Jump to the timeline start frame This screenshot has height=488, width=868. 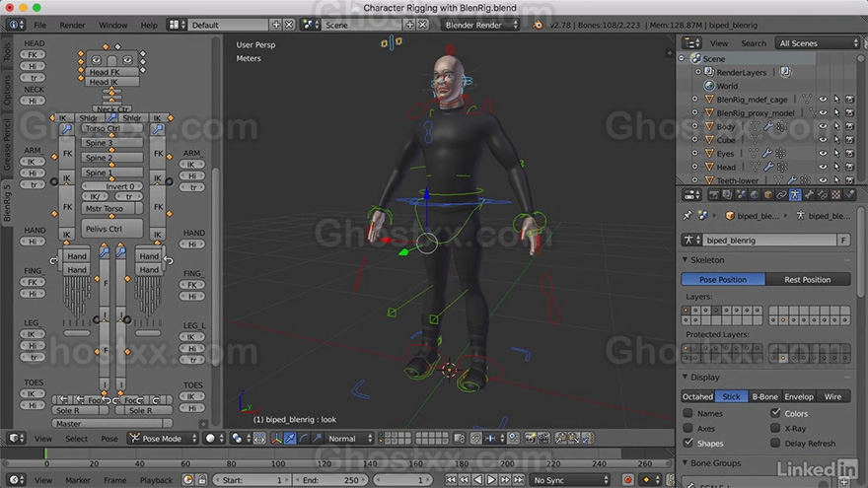pyautogui.click(x=451, y=480)
